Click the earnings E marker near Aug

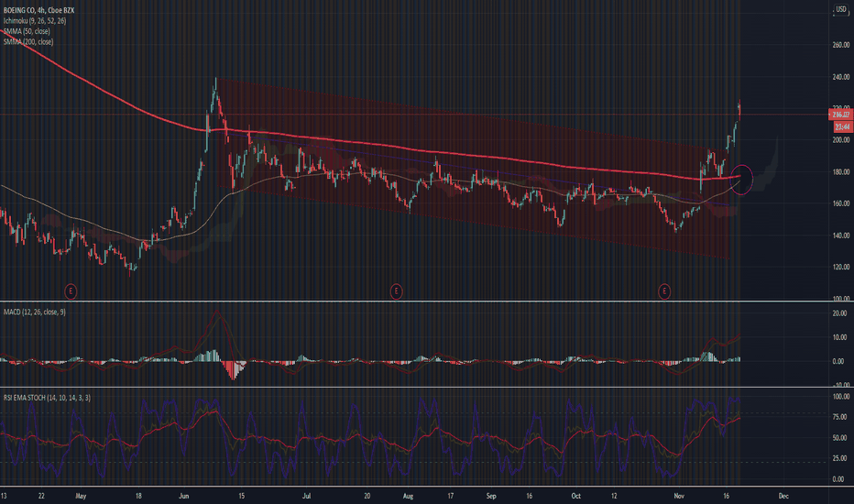tap(396, 291)
